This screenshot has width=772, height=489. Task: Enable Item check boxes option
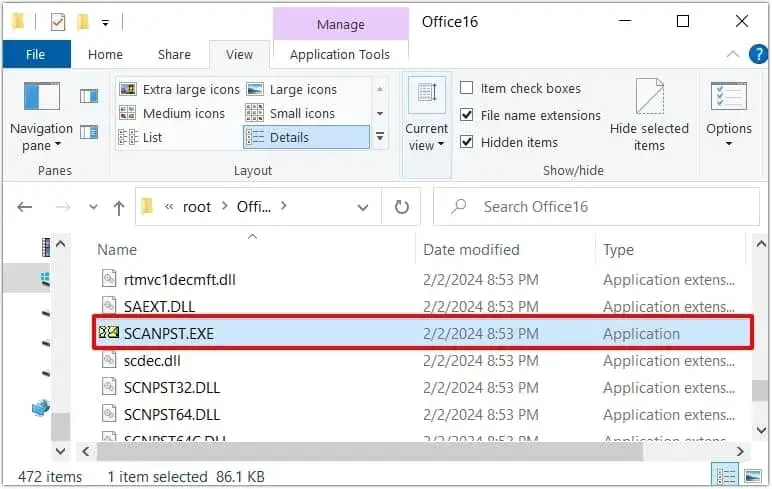point(466,88)
